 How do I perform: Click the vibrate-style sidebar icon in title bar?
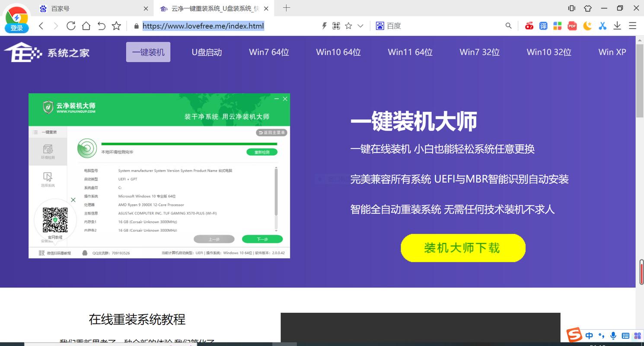[x=572, y=8]
